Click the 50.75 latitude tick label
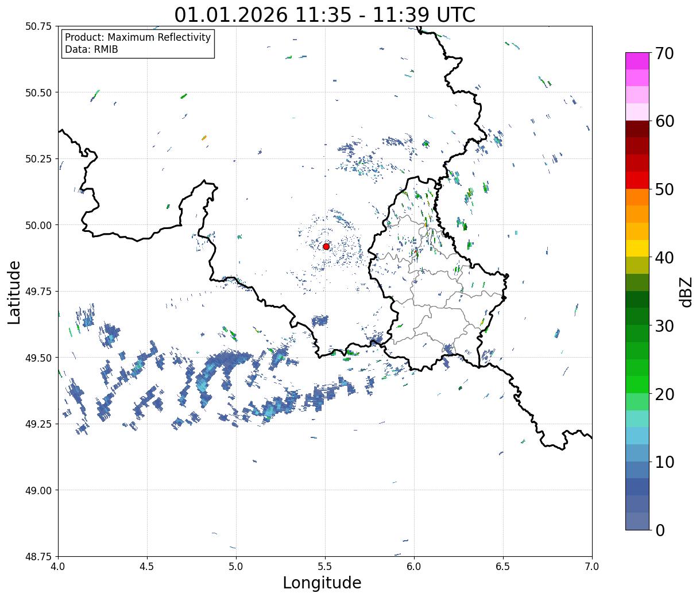The image size is (700, 597). (x=38, y=26)
